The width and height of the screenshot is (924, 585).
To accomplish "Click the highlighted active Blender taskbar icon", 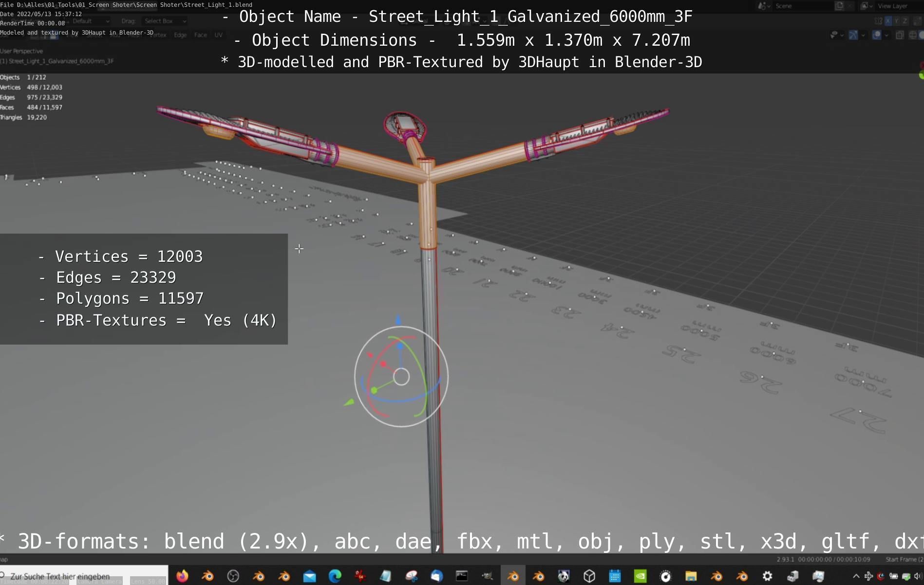I will coord(513,576).
